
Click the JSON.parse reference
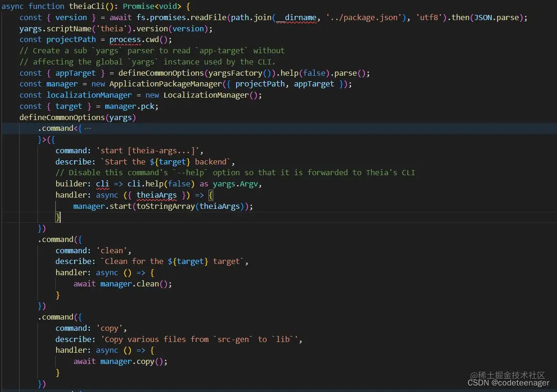pos(497,17)
